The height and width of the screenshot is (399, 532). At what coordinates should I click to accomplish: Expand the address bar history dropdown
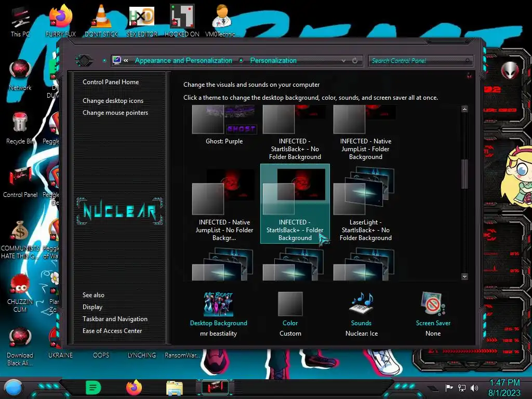tap(344, 61)
